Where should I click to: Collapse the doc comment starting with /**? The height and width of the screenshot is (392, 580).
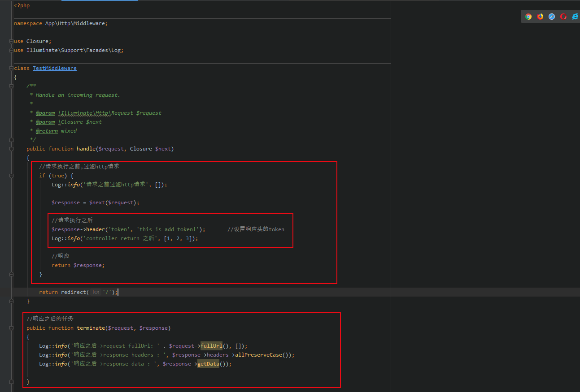[11, 86]
